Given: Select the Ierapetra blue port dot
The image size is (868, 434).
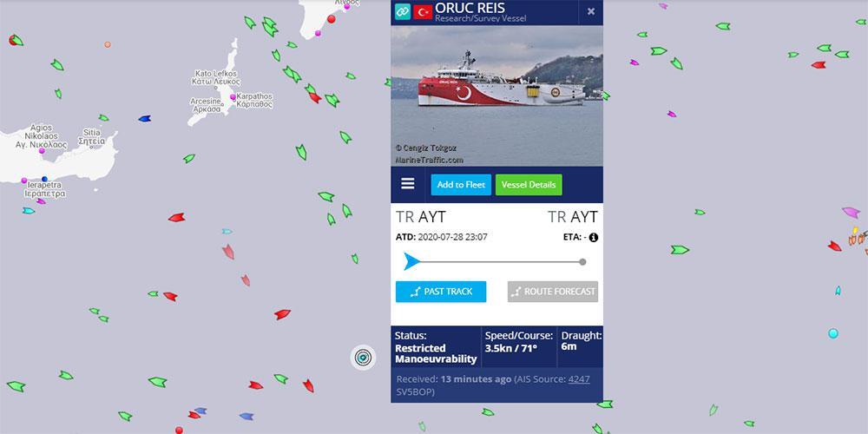Looking at the screenshot, I should (x=45, y=179).
